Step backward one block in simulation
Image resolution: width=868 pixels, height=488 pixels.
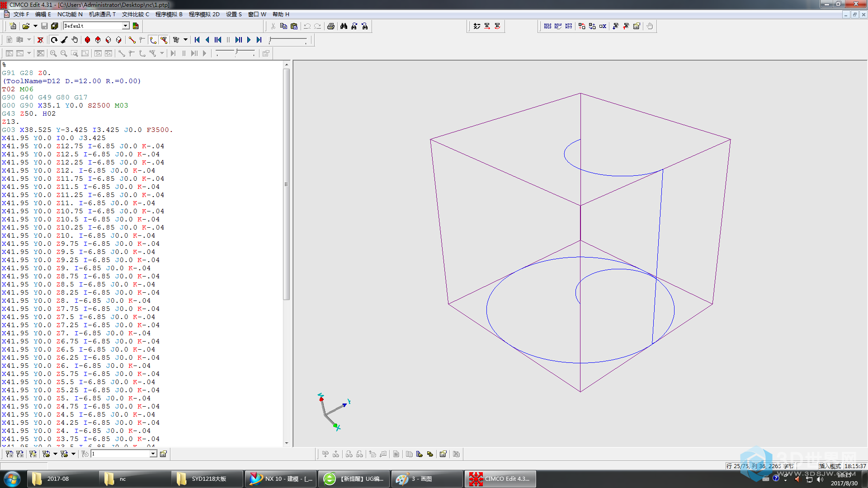click(x=218, y=40)
